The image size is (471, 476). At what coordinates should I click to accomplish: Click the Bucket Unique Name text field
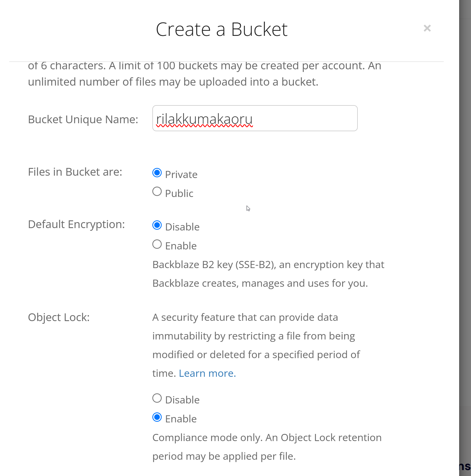click(255, 118)
